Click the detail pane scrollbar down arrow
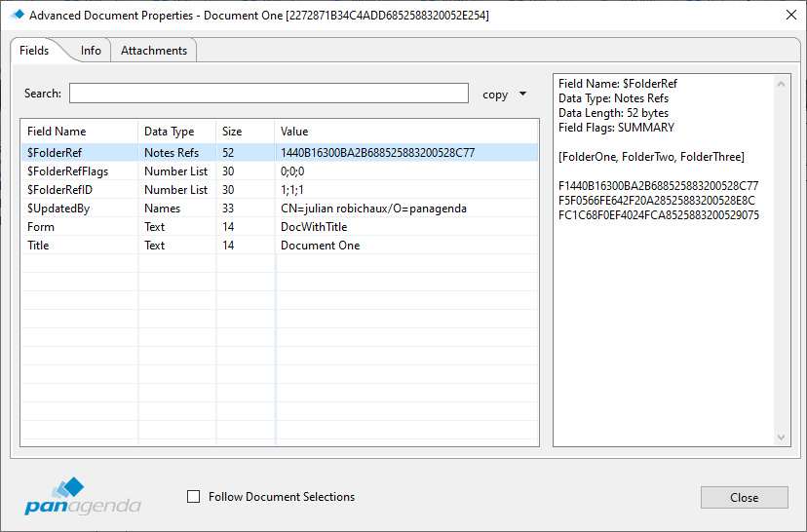 [x=783, y=438]
